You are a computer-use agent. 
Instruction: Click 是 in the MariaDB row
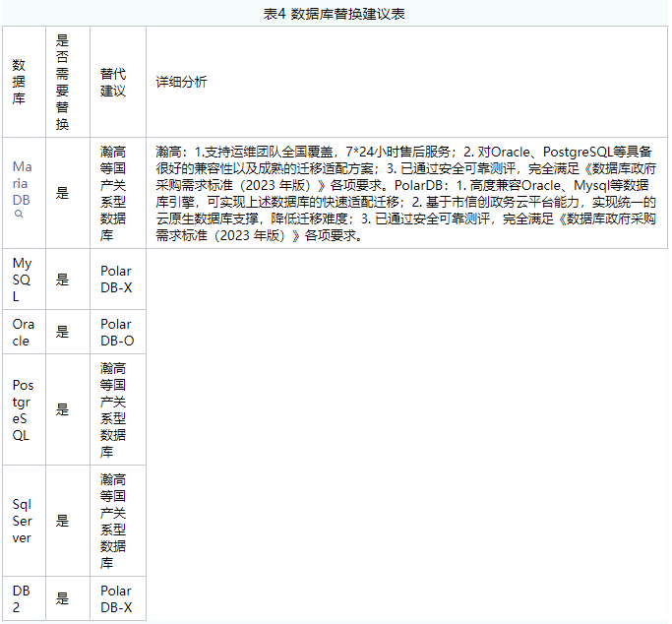pos(62,193)
